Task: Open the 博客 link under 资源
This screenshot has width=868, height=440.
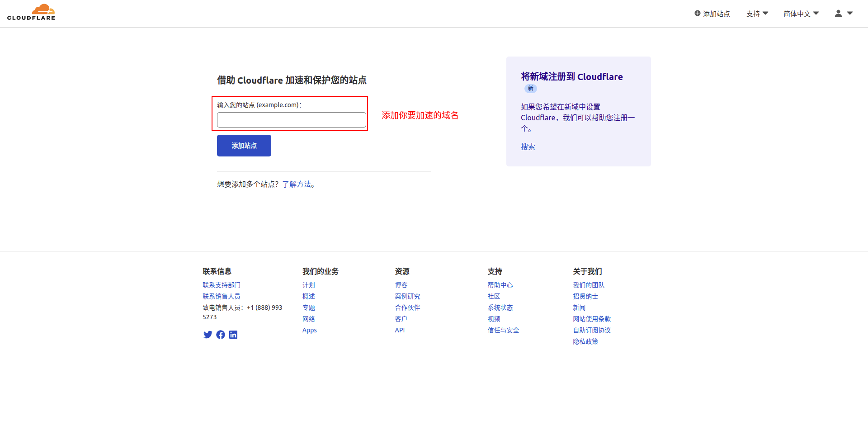Action: (x=401, y=285)
